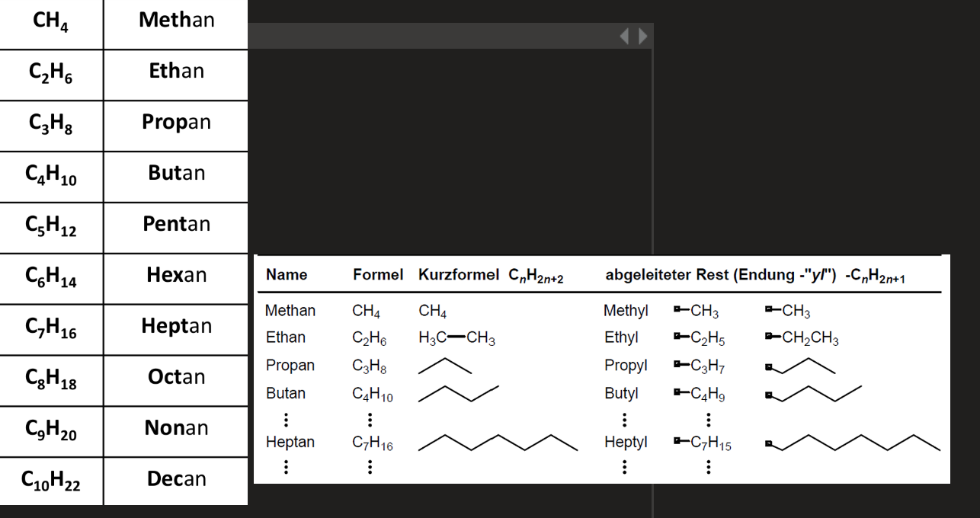This screenshot has width=980, height=518.
Task: Click the –CH2CH3 Ethyl rest formula
Action: [802, 338]
